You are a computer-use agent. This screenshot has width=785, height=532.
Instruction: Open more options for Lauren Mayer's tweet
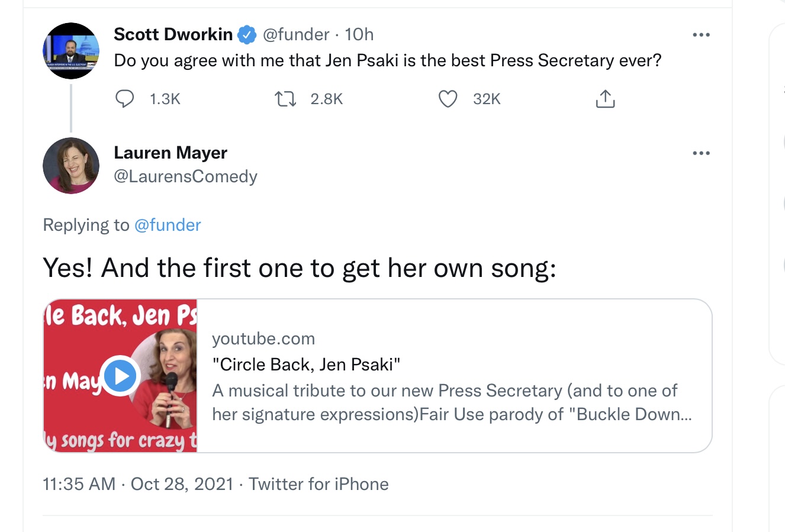pos(701,153)
